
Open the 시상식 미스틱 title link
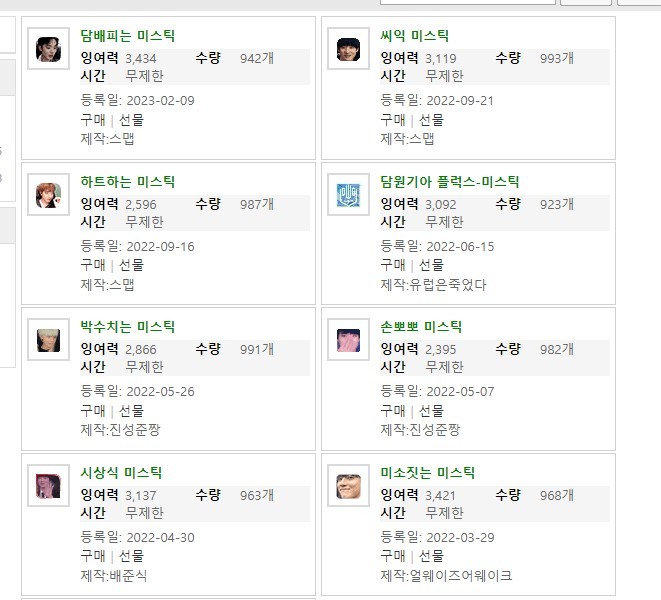point(120,474)
